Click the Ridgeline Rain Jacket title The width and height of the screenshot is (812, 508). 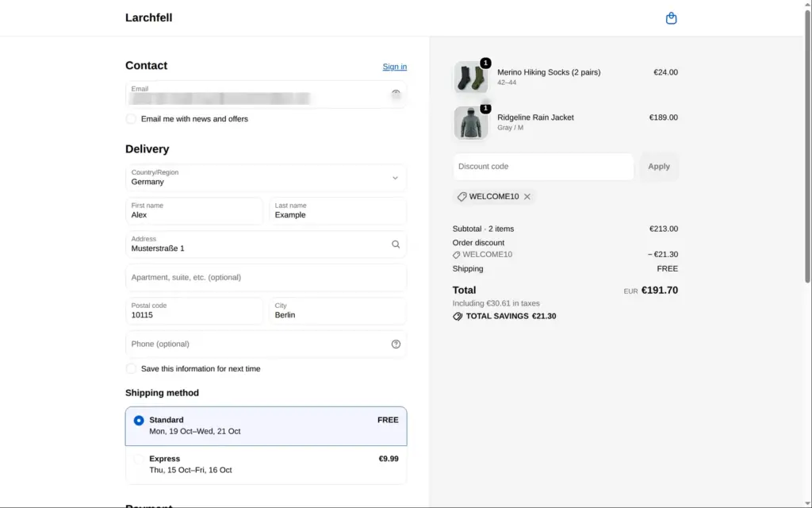click(x=535, y=117)
